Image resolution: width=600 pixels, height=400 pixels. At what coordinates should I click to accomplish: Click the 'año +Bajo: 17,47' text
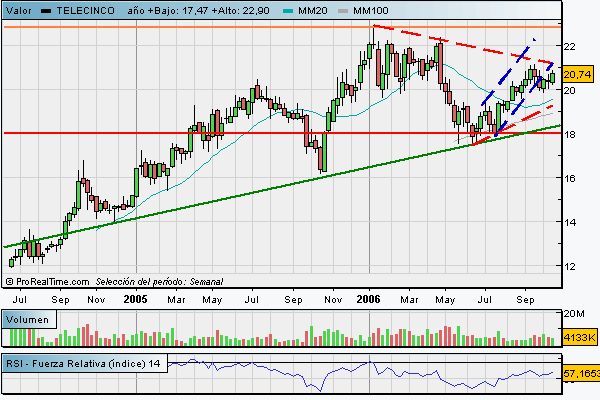(x=168, y=11)
